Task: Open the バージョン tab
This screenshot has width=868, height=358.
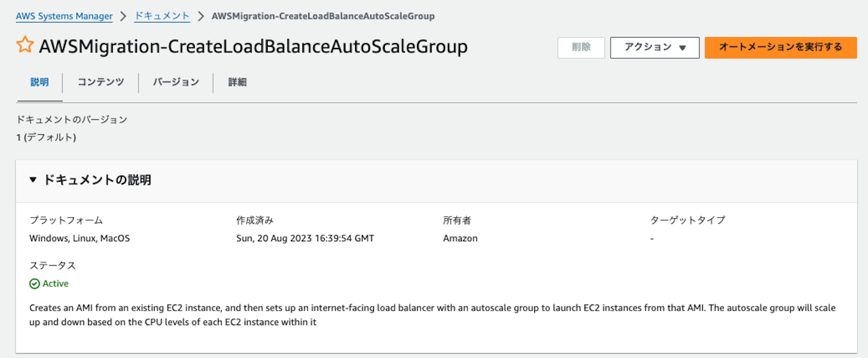Action: click(176, 82)
